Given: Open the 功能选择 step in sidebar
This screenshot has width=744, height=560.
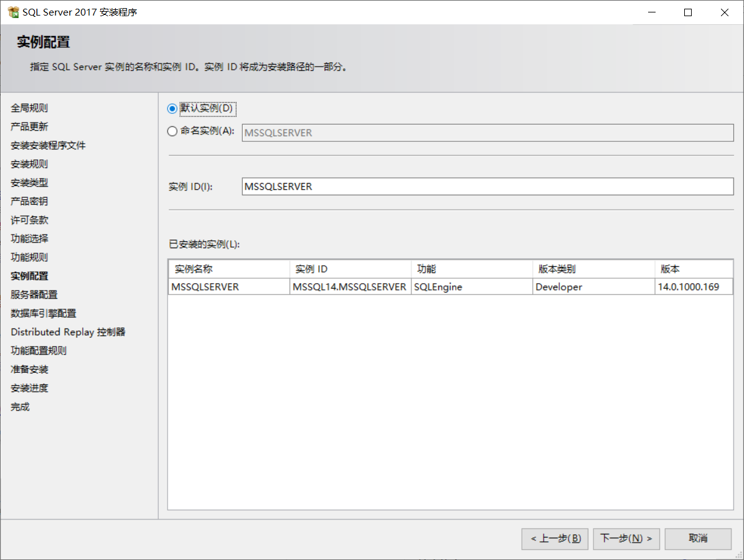Looking at the screenshot, I should [29, 238].
